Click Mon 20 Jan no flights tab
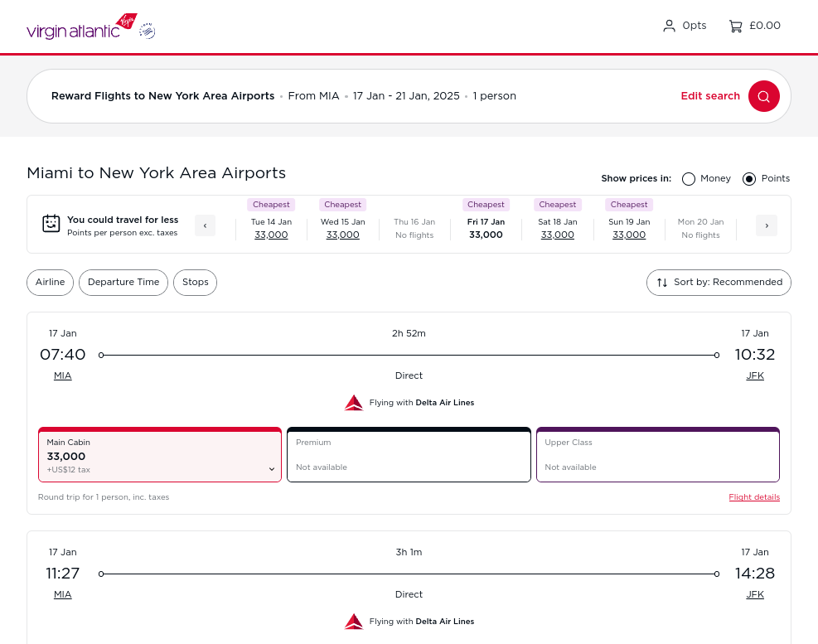The image size is (818, 644). point(700,228)
